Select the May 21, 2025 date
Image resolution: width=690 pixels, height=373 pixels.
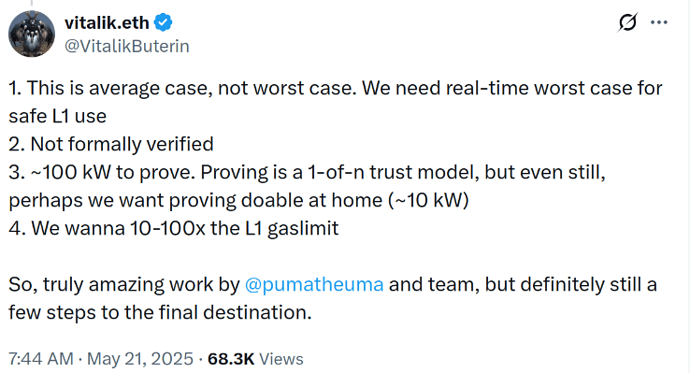140,359
